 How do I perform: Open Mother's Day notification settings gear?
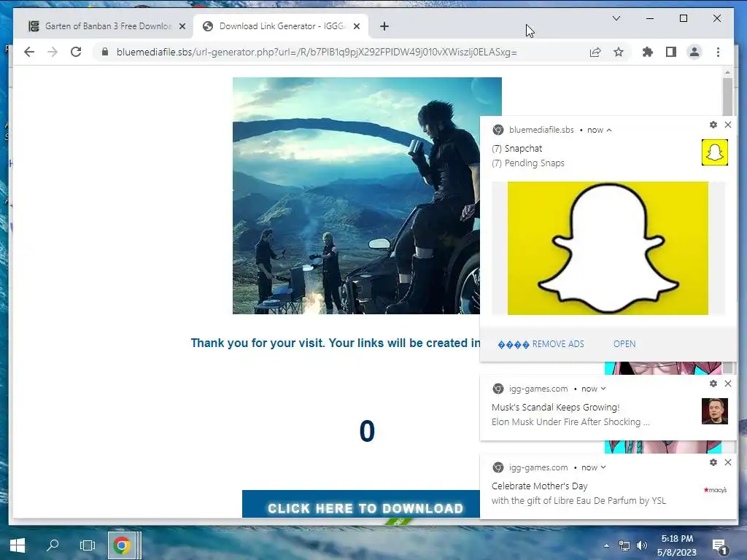[713, 462]
